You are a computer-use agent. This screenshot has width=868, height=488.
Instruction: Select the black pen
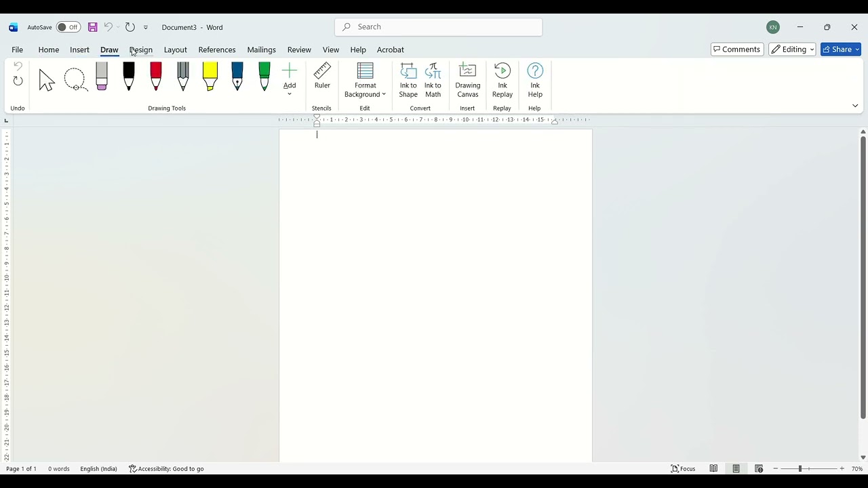[129, 77]
